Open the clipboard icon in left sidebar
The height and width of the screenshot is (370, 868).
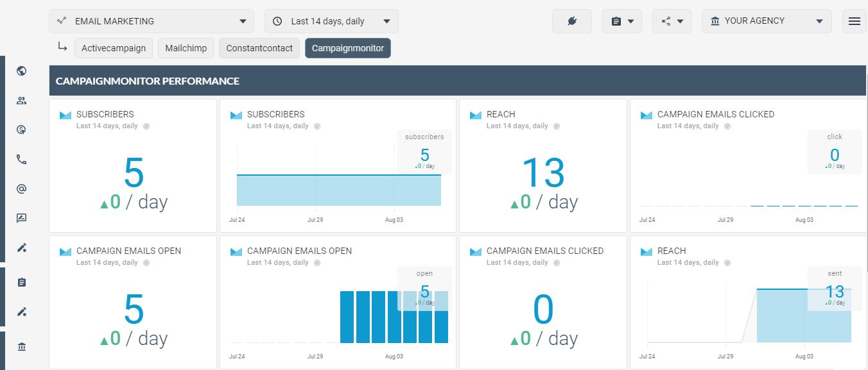coord(22,283)
